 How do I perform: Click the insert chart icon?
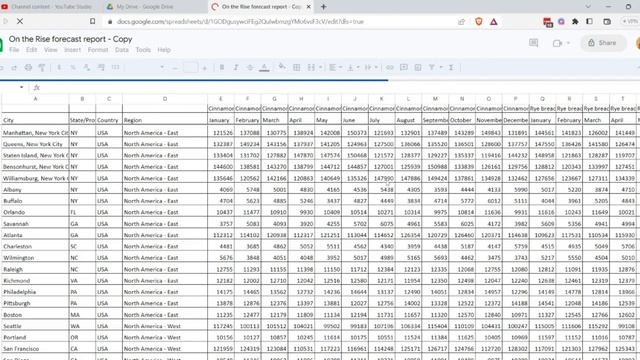[418, 67]
